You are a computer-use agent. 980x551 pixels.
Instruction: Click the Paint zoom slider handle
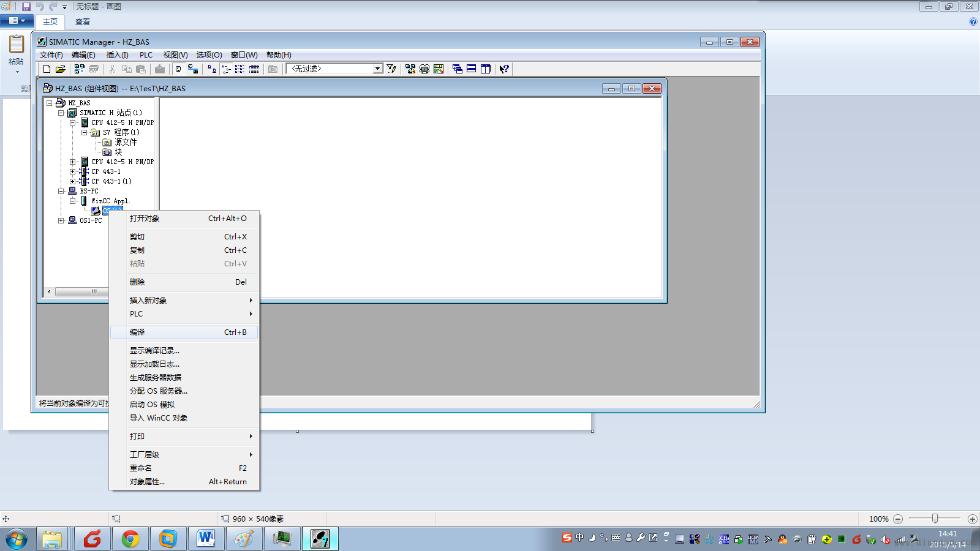coord(935,519)
